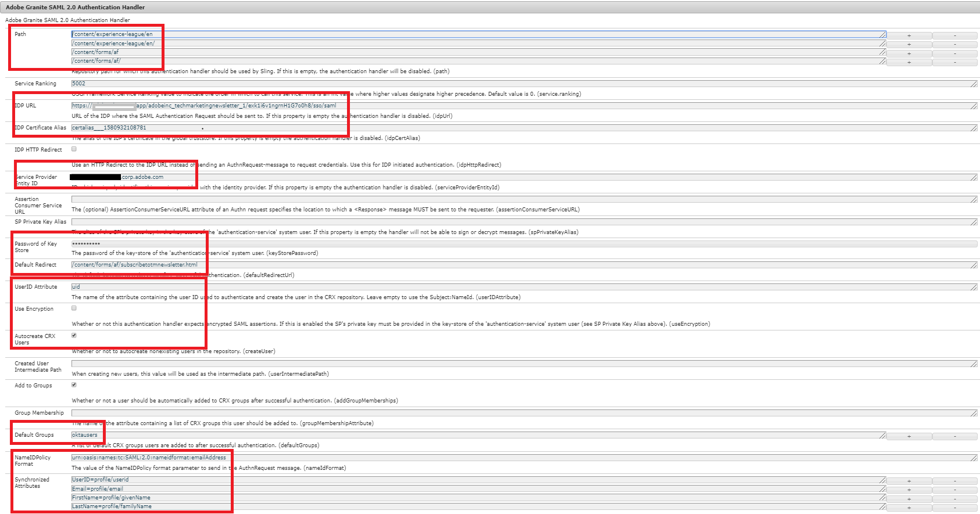Viewport: 980px width, 514px height.
Task: Enable the IDP HTTP Redirect checkbox
Action: click(x=74, y=149)
